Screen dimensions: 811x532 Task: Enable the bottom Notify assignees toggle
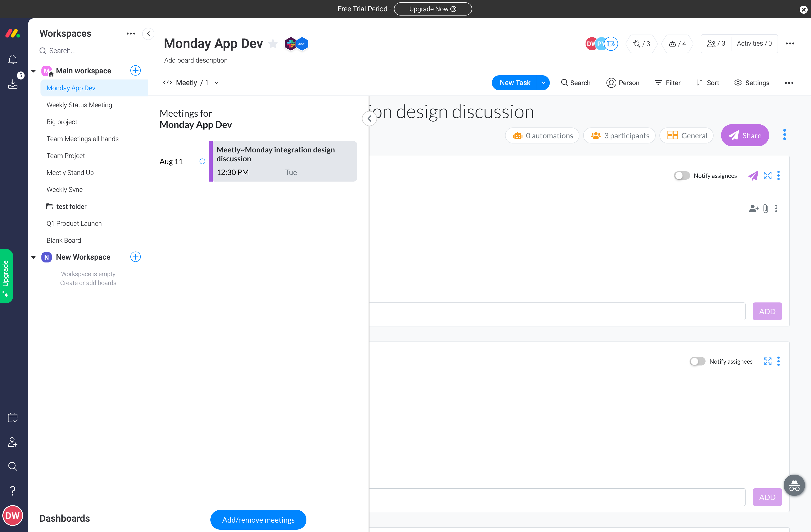(697, 361)
